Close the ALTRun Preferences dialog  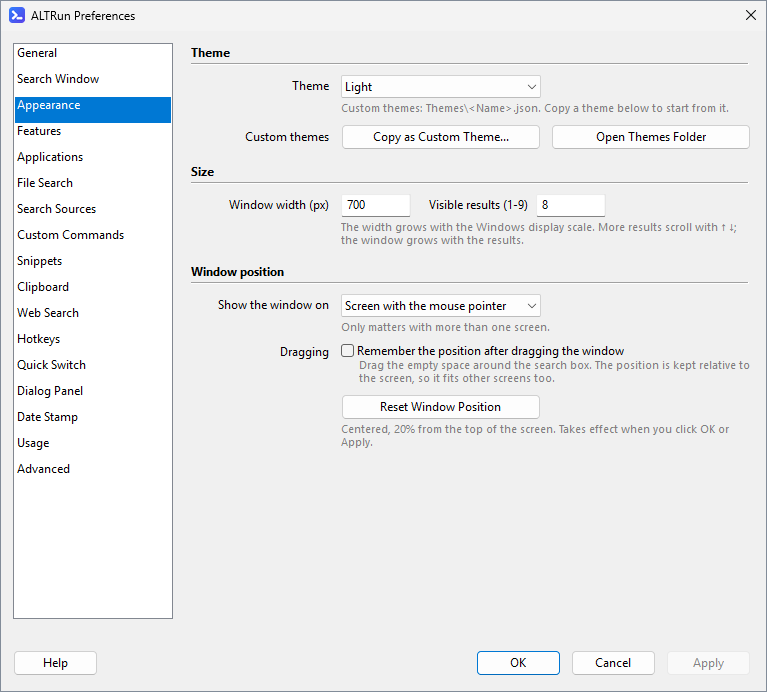(x=750, y=15)
